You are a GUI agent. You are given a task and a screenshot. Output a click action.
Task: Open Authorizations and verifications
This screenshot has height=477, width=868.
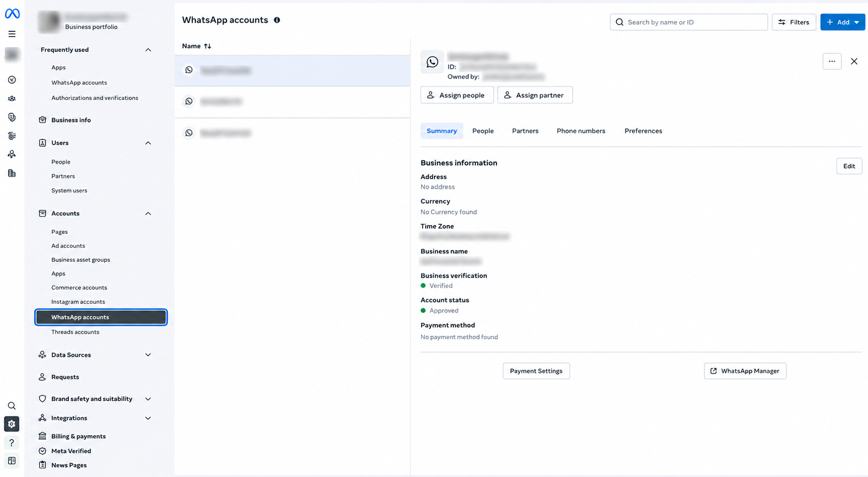[95, 98]
